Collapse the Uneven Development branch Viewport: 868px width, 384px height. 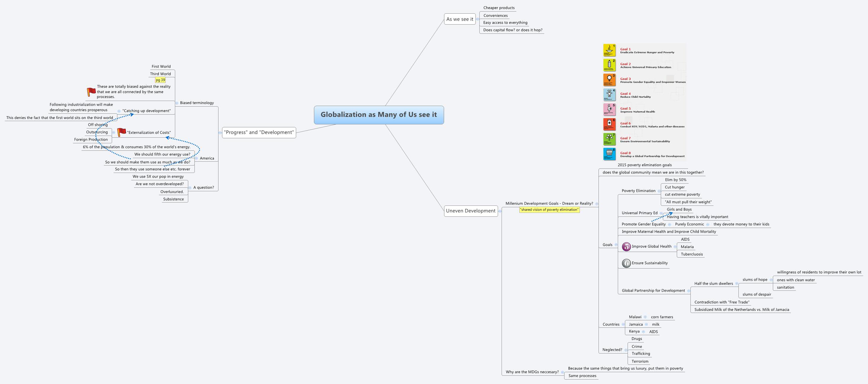tap(500, 211)
